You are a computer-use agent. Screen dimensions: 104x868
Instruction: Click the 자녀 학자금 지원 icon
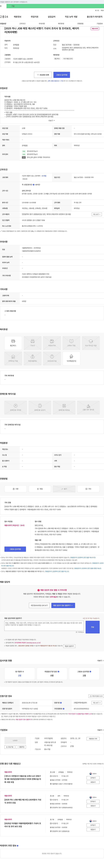click(x=91, y=343)
